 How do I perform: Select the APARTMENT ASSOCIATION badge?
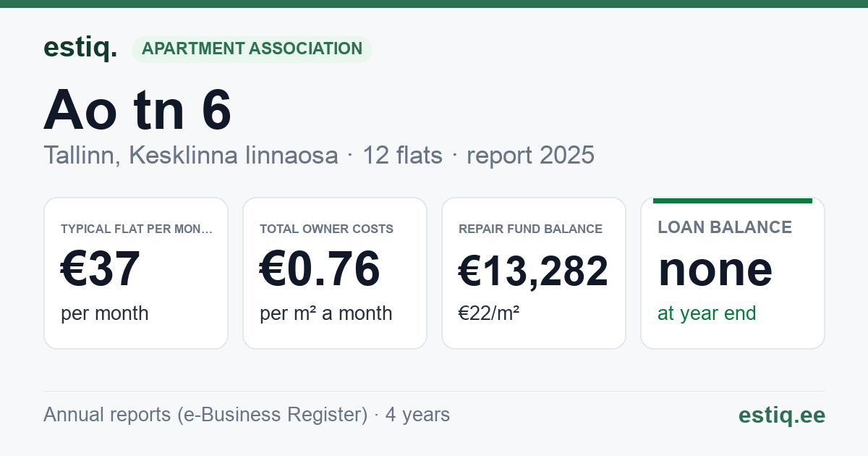pyautogui.click(x=252, y=49)
